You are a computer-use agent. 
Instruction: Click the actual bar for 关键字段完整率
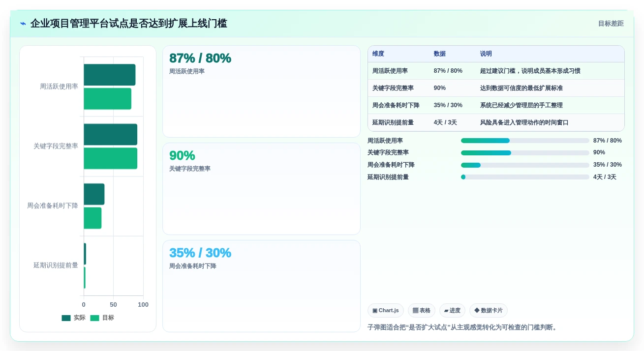(x=110, y=134)
